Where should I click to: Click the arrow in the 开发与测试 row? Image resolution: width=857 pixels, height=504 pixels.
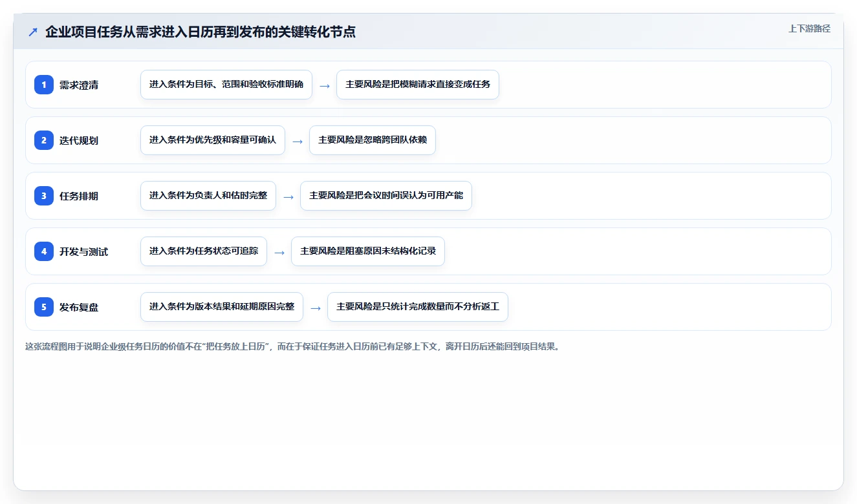[x=279, y=252]
